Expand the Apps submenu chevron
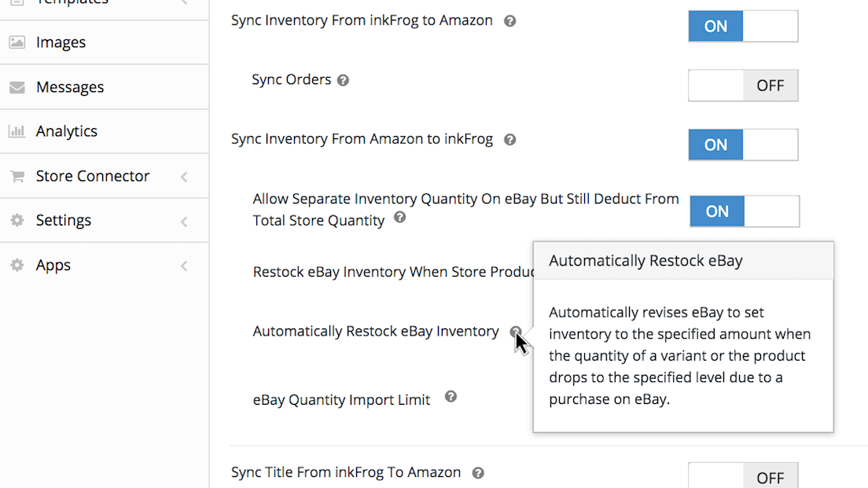Viewport: 868px width, 488px height. coord(184,266)
